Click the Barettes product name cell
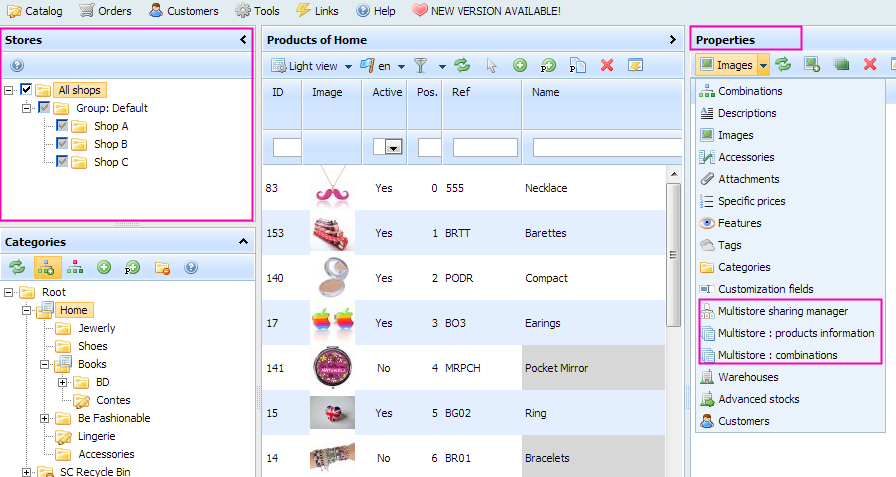The image size is (896, 477). point(593,233)
